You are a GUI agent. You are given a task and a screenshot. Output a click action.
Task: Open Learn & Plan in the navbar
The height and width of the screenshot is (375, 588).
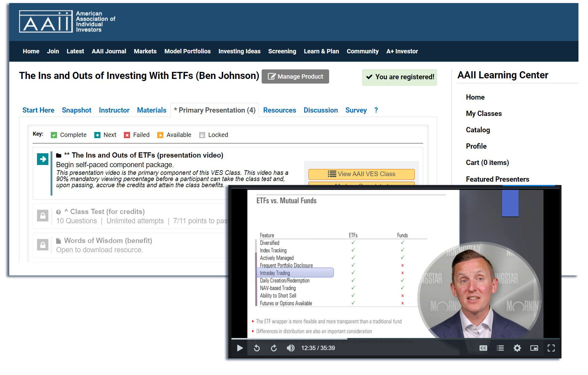tap(321, 51)
